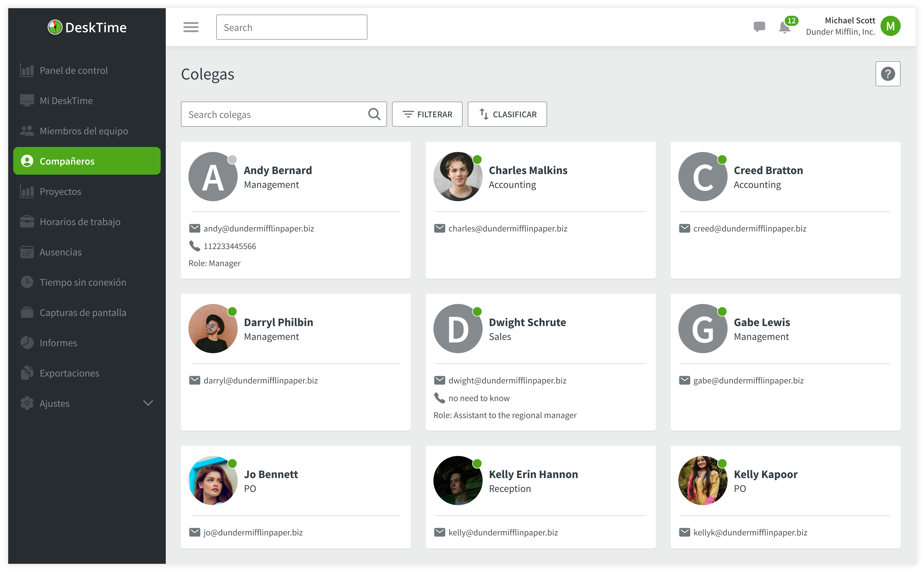The image size is (924, 572).
Task: Open Proyectos in sidebar
Action: pos(87,192)
